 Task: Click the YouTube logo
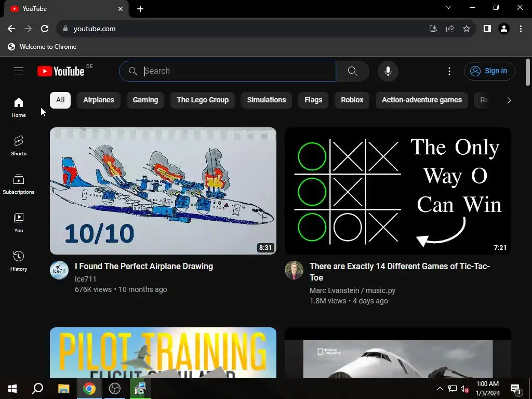pos(61,71)
